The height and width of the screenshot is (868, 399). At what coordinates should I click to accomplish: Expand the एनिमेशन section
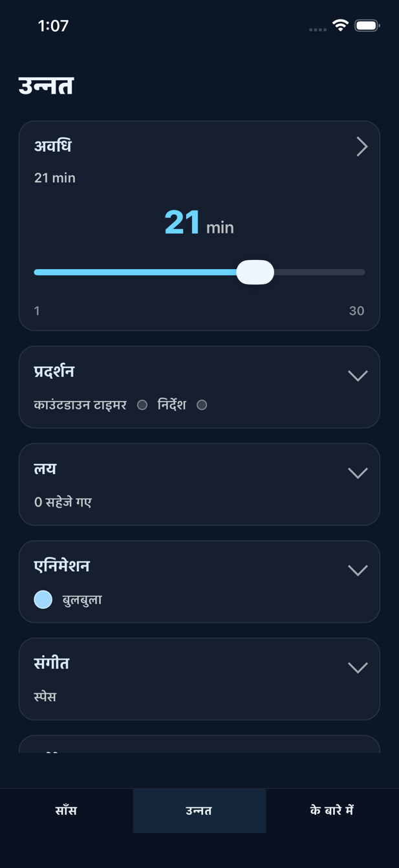pos(358,570)
